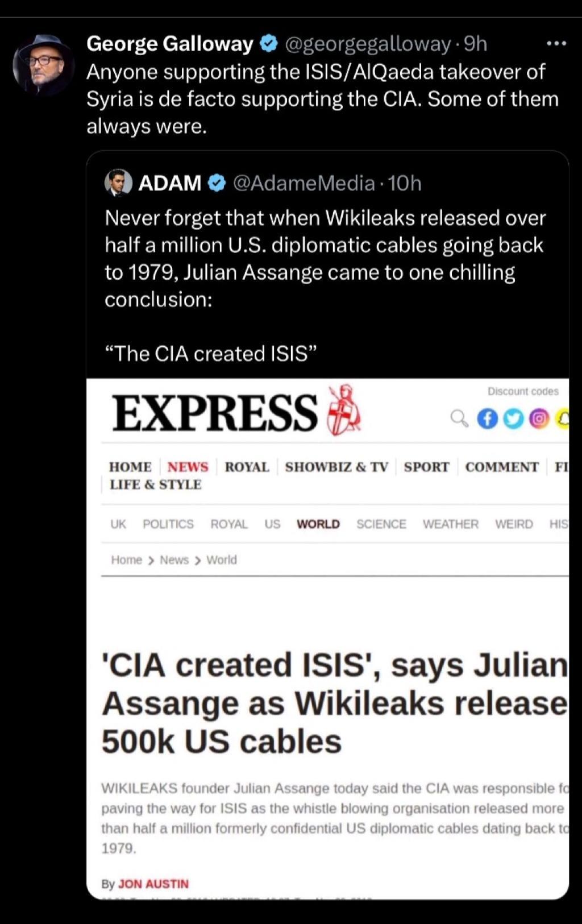Click the Home breadcrumb link
Image resolution: width=582 pixels, height=924 pixels.
tap(126, 560)
